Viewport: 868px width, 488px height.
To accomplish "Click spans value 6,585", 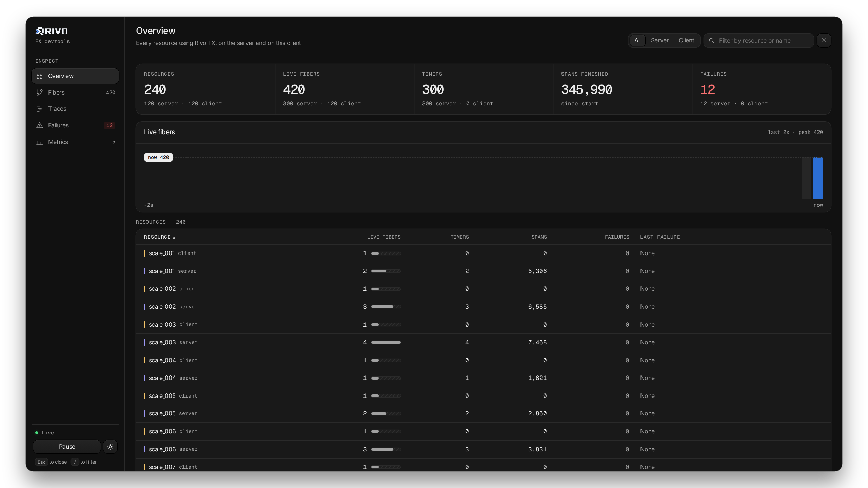I will [x=537, y=307].
